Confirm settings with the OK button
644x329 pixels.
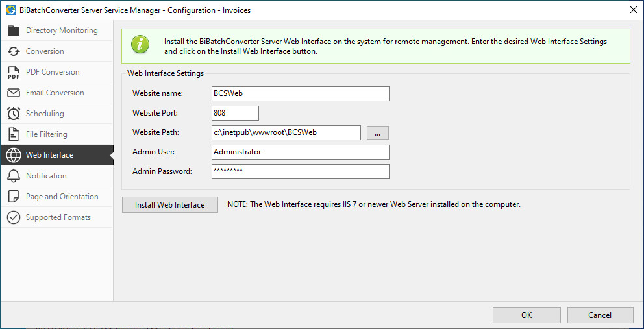coord(526,315)
